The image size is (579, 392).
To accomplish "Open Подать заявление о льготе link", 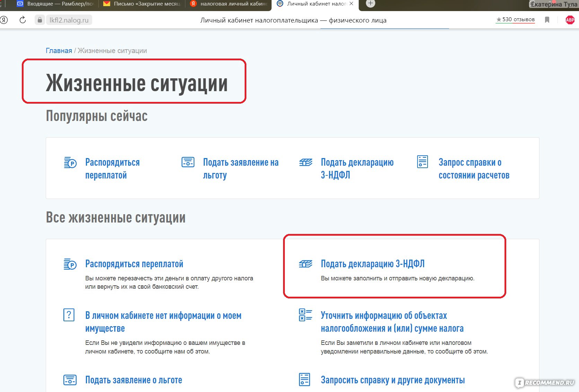I will 133,380.
